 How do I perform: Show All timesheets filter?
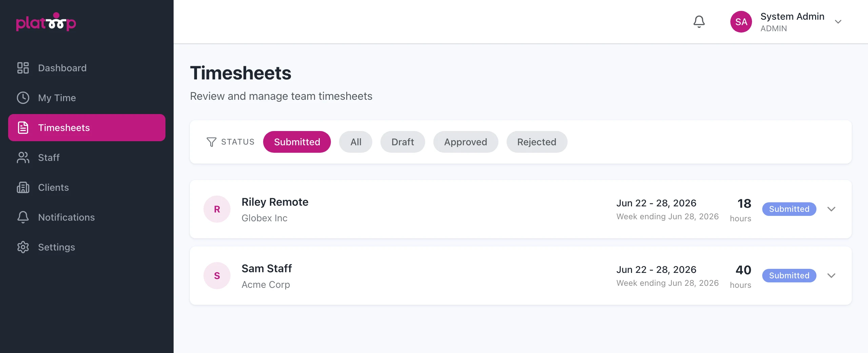[356, 142]
